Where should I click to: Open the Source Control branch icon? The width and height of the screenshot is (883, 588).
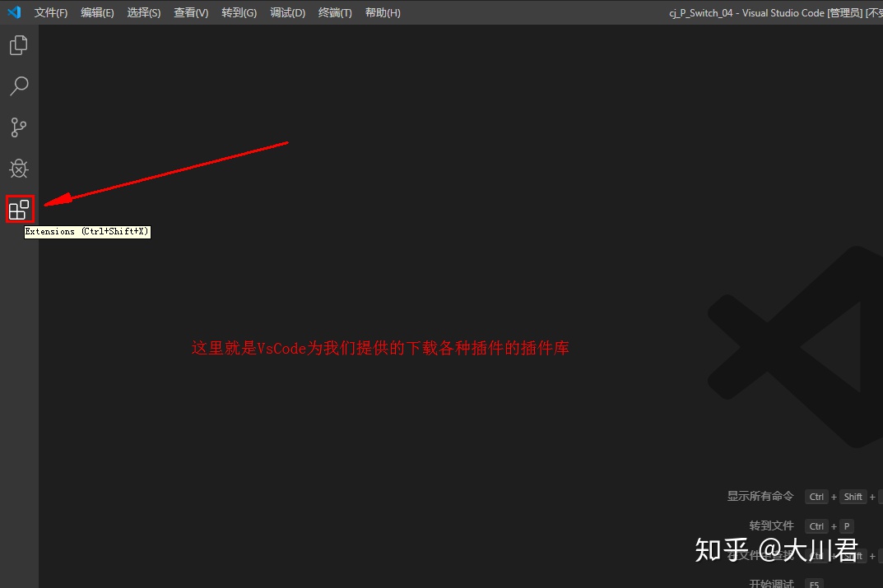click(19, 127)
